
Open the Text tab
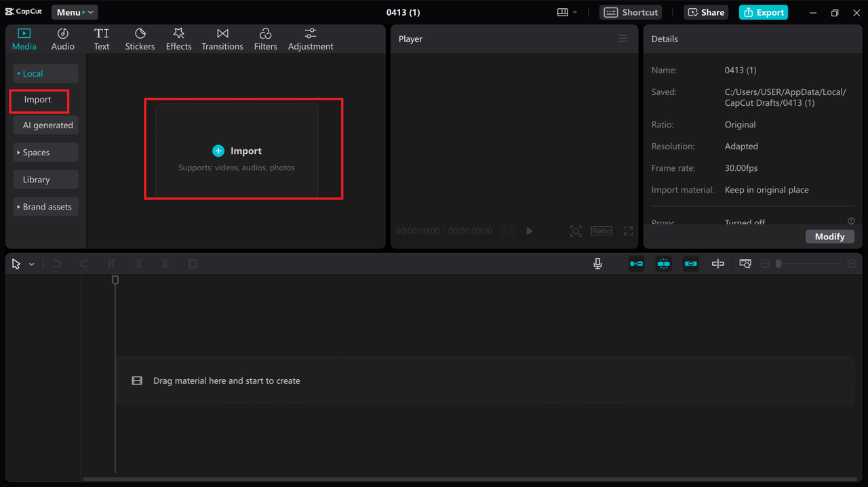(102, 39)
